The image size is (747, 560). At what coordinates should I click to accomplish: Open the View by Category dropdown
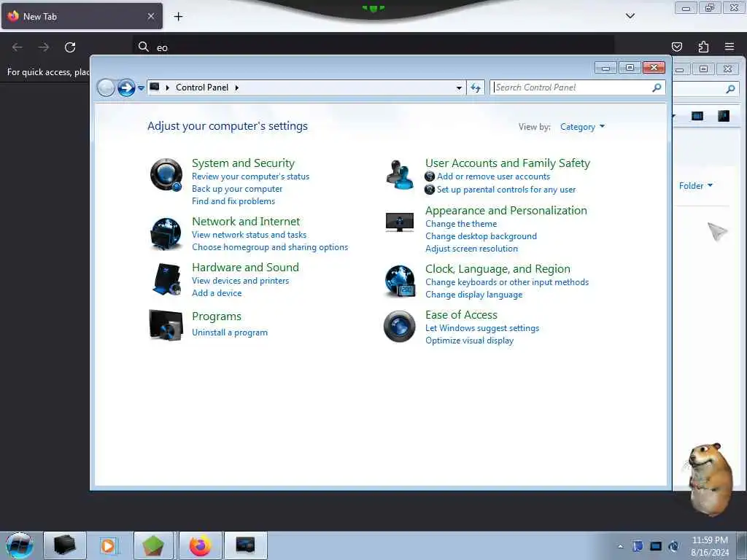click(582, 127)
